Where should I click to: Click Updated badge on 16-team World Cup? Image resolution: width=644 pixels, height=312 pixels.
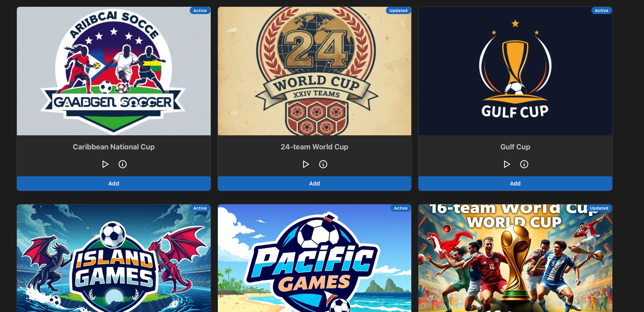pos(599,208)
